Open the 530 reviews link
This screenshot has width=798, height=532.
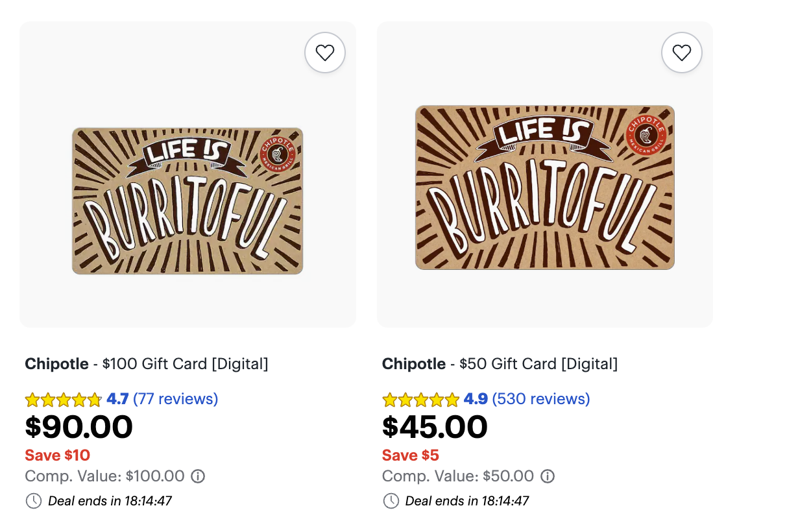pos(541,398)
